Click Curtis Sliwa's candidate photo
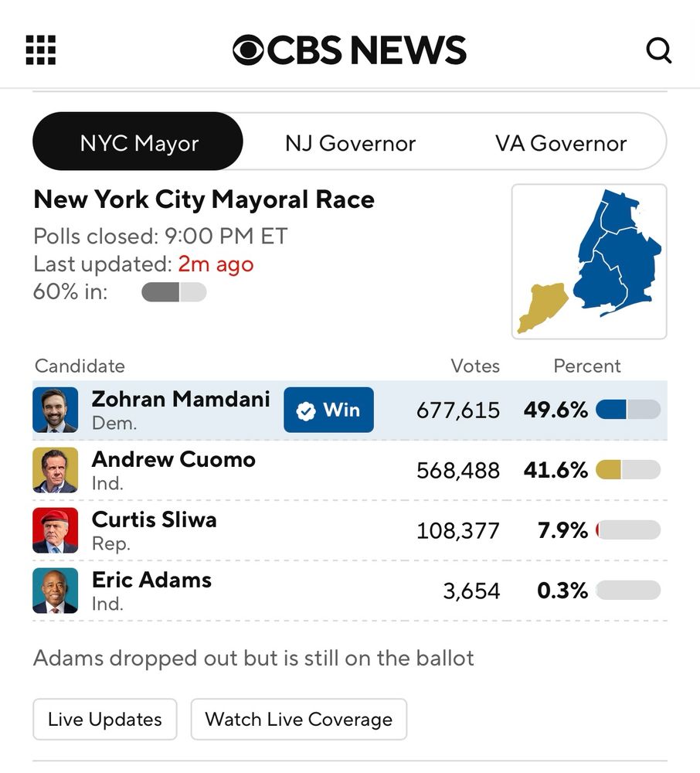Image resolution: width=700 pixels, height=773 pixels. (x=56, y=530)
